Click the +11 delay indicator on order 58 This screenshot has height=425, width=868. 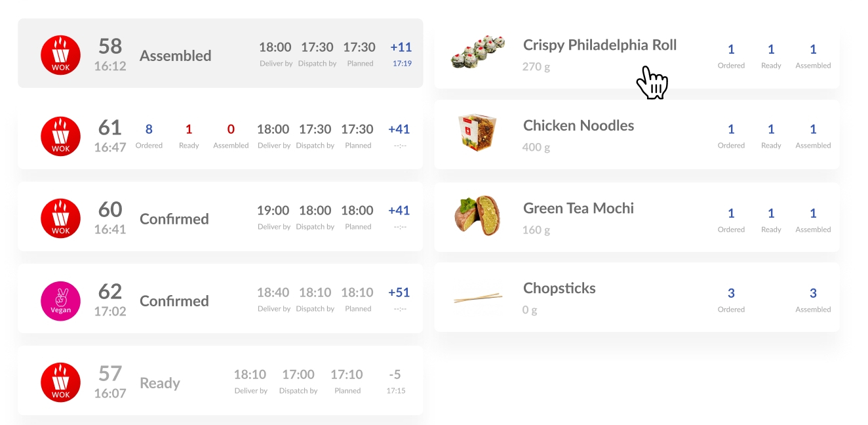pyautogui.click(x=401, y=47)
